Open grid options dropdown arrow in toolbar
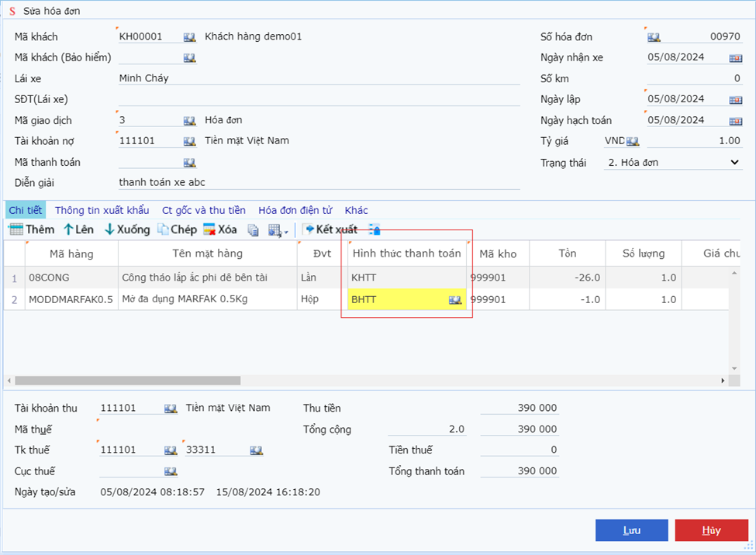756x555 pixels. 286,231
